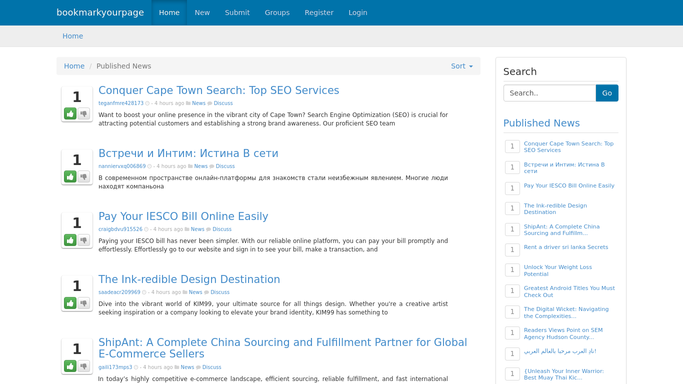Image resolution: width=683 pixels, height=384 pixels.
Task: Upvote the Pay Your IESCO Bill story
Action: coord(70,240)
